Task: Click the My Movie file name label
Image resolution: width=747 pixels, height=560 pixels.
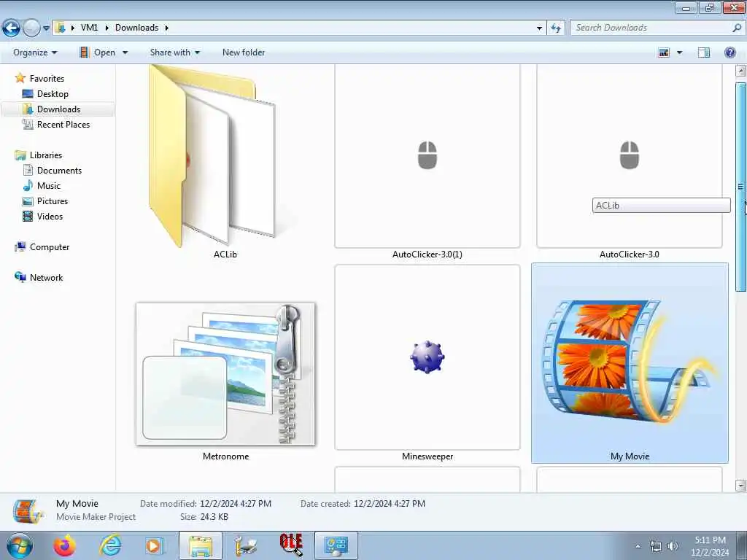Action: pos(630,456)
